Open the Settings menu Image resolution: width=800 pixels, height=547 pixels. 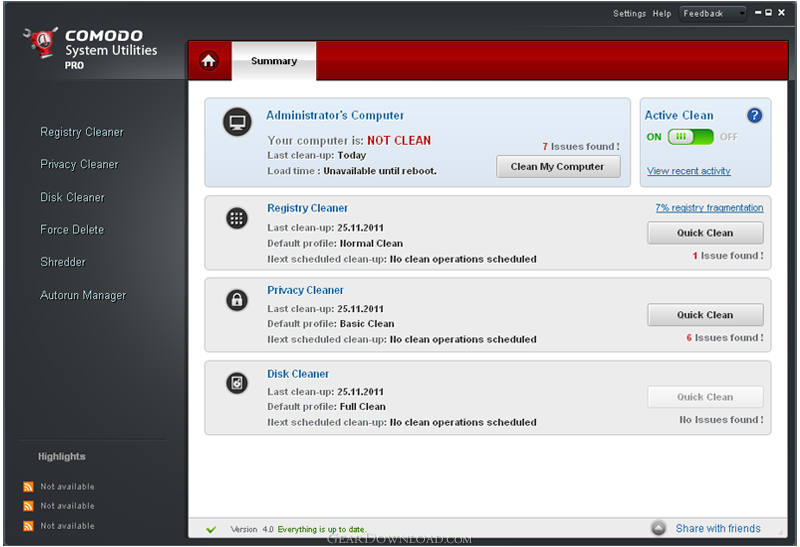629,14
